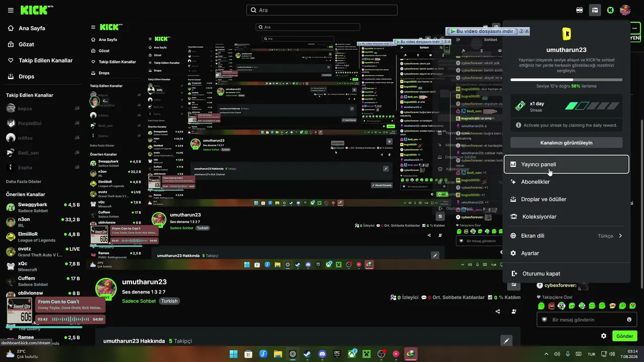Close the Bu video dosyasını indir bar

point(527,31)
